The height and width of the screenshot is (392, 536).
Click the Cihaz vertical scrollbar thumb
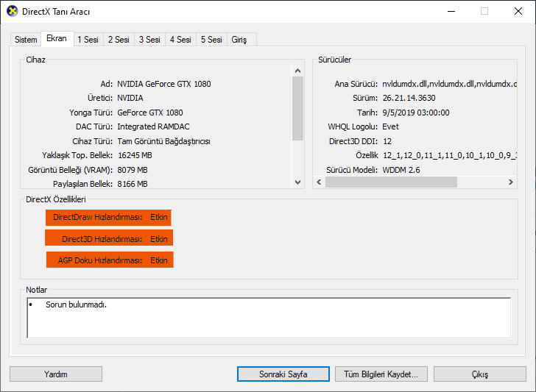click(x=297, y=108)
